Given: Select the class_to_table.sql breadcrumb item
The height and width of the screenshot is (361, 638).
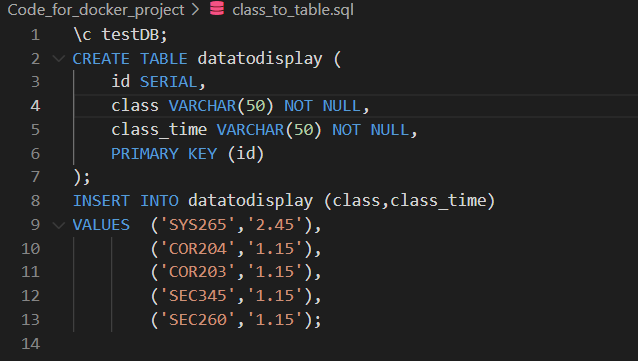Looking at the screenshot, I should 293,10.
